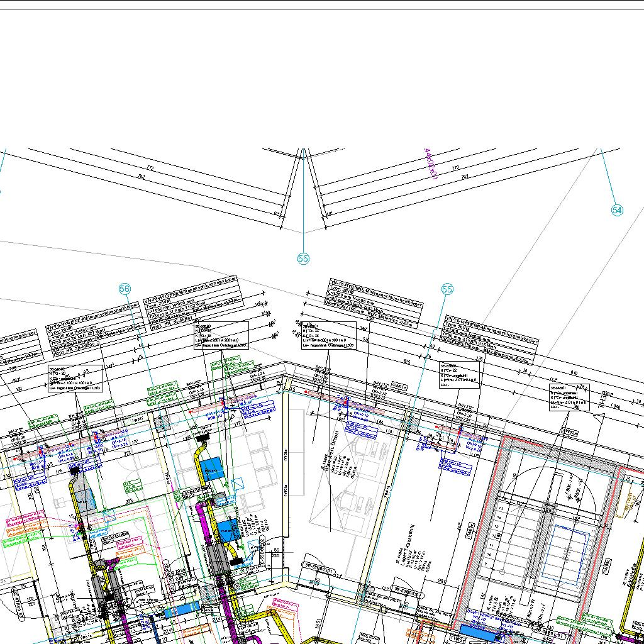The width and height of the screenshot is (644, 644).
Task: Select the 625 dimension text
Action: 407,362
